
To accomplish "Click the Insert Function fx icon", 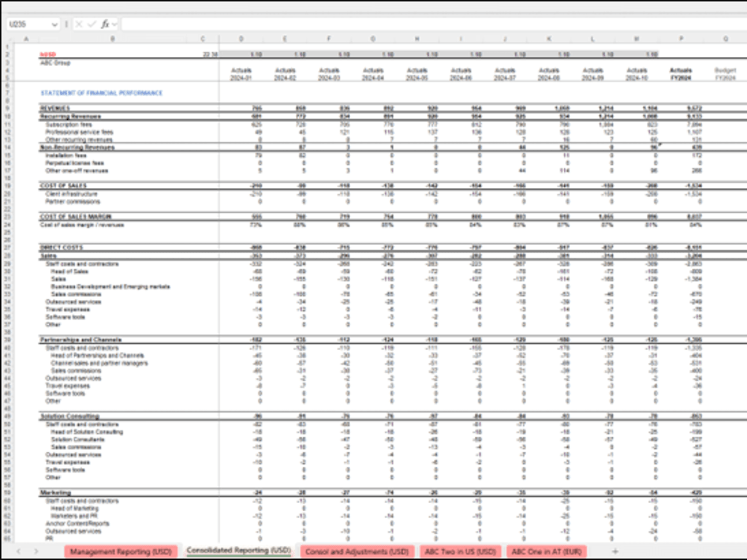I will click(x=105, y=24).
